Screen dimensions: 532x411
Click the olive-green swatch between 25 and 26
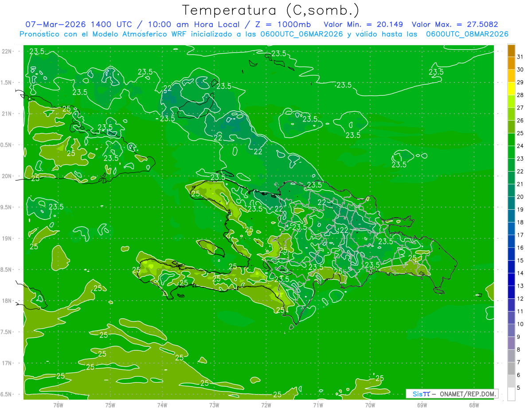tap(511, 127)
